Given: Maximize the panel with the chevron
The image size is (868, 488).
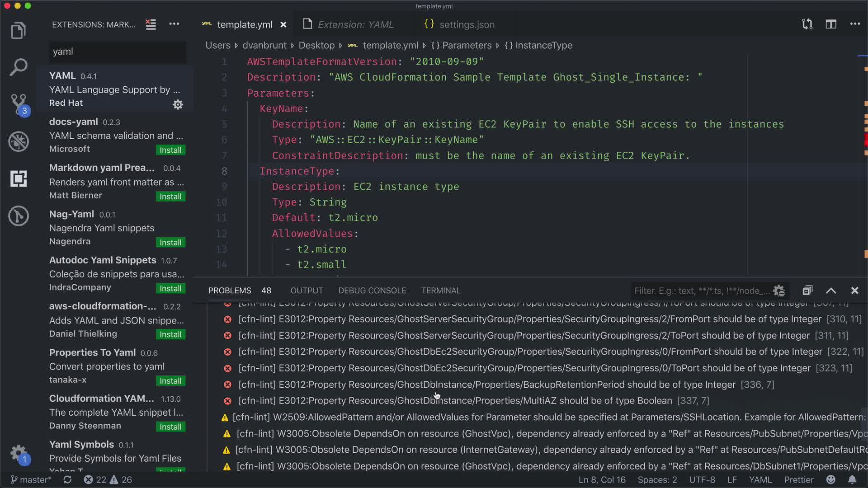Looking at the screenshot, I should [831, 291].
